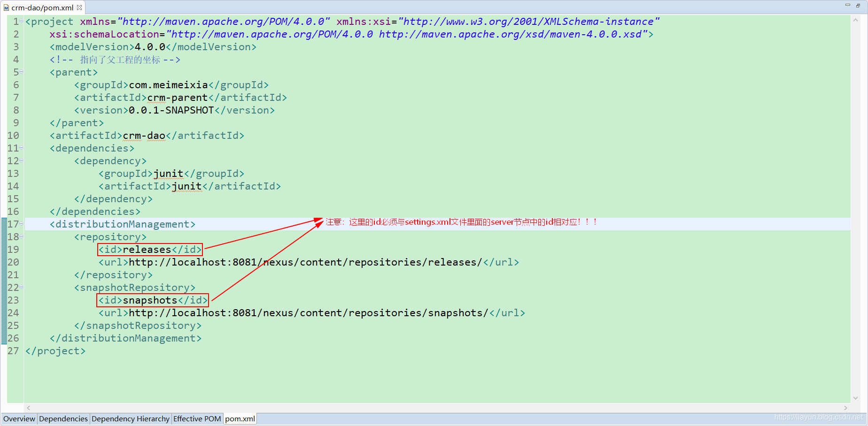
Task: Click the artifactId value crm-dao
Action: tap(144, 136)
